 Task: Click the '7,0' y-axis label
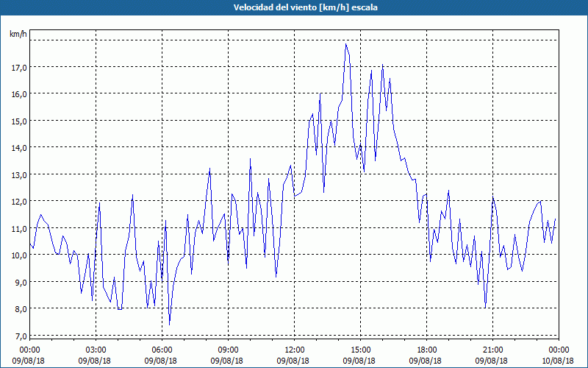click(21, 336)
